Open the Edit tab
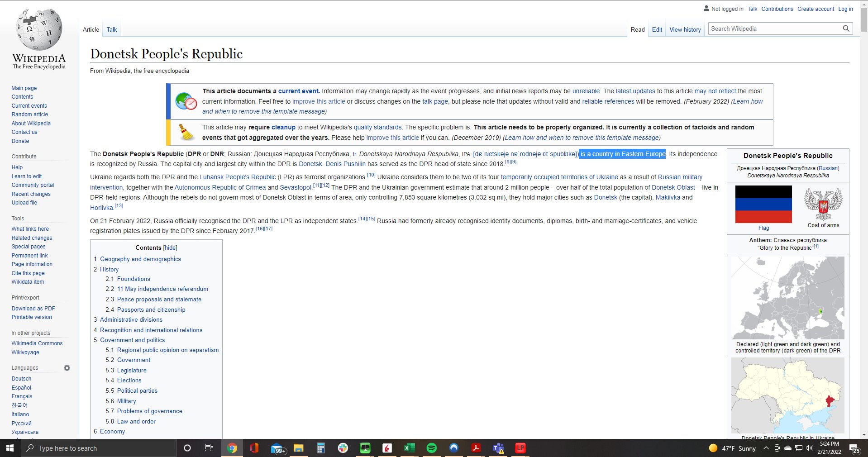 (657, 29)
